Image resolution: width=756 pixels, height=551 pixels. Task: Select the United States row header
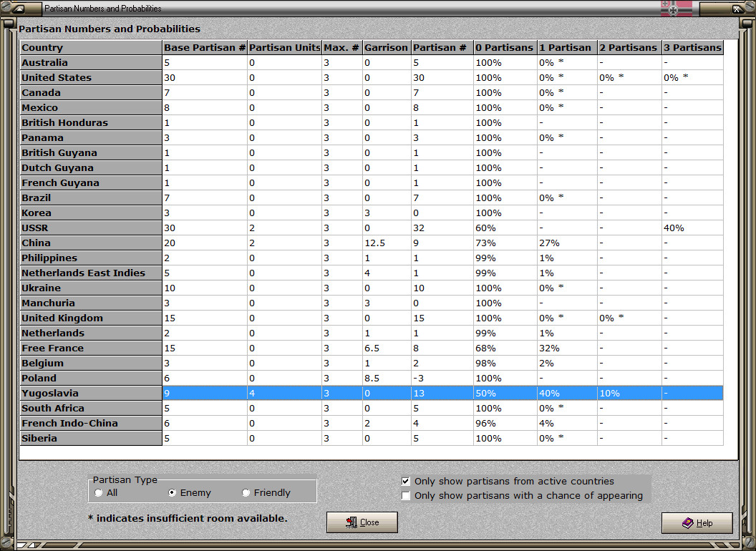(91, 77)
